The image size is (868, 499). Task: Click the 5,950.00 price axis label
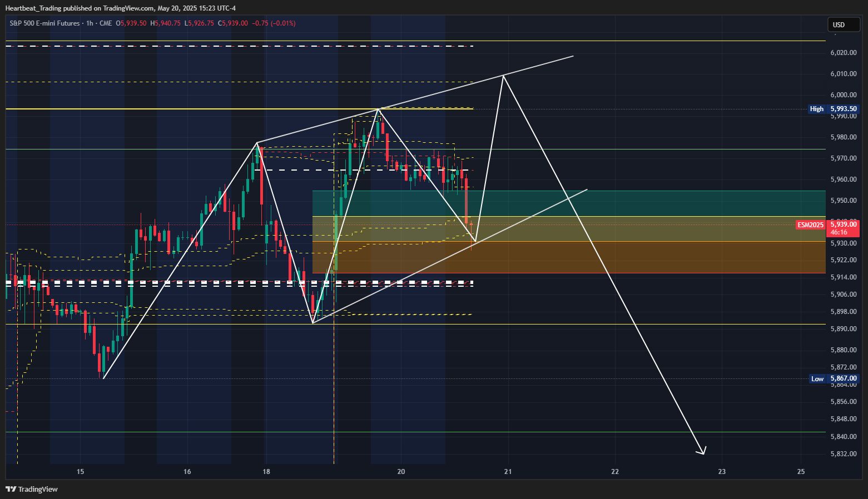pyautogui.click(x=843, y=201)
